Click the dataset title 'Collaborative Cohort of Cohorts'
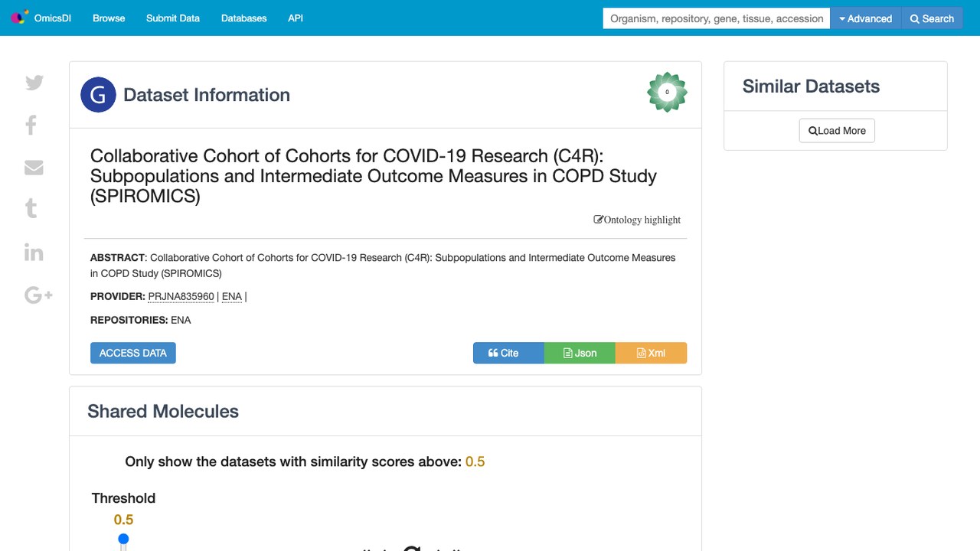The image size is (980, 551). (374, 176)
